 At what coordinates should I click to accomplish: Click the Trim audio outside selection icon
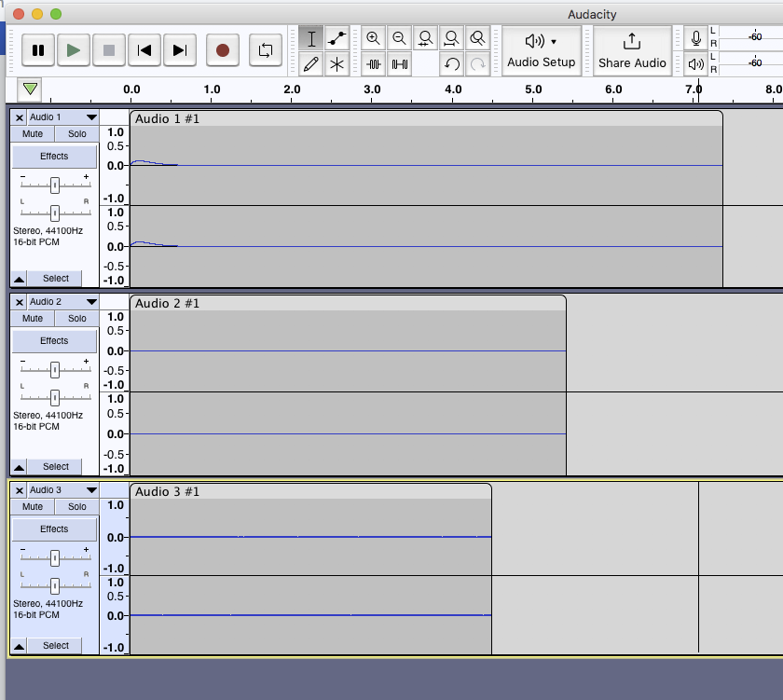pyautogui.click(x=374, y=64)
